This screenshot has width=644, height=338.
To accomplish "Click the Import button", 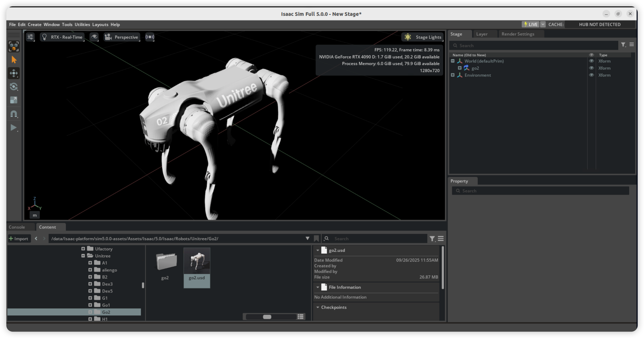I will click(19, 239).
